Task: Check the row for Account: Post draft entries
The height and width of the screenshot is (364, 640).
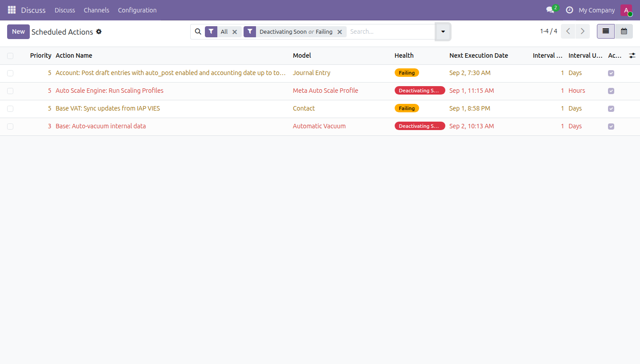Action: click(10, 73)
